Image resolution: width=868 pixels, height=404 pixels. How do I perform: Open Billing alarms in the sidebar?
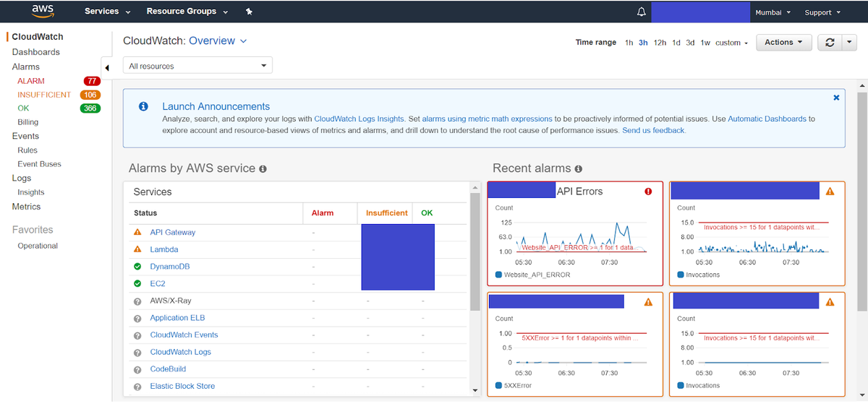[x=28, y=122]
